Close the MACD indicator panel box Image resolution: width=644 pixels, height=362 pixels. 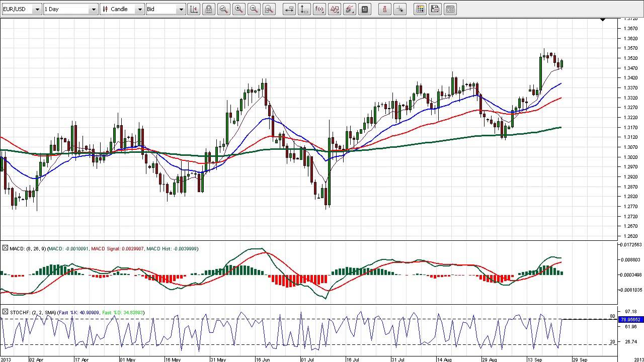coord(5,248)
